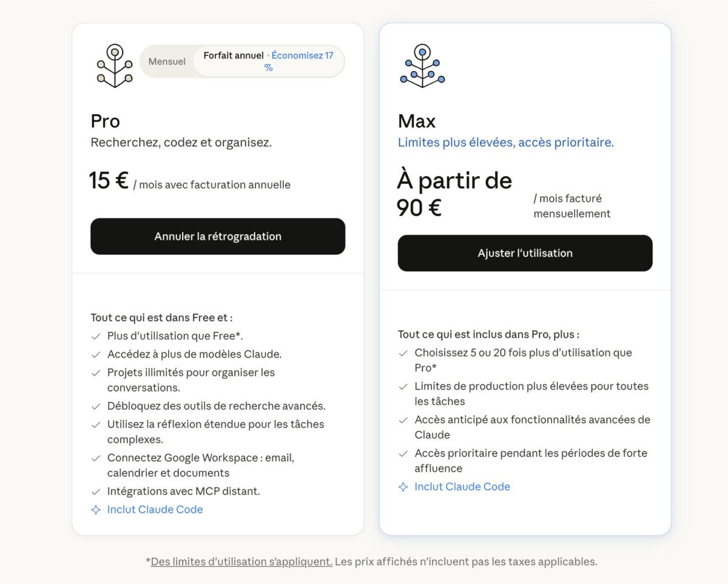Click sparkle icon beside Pro's Claude Code

point(96,510)
